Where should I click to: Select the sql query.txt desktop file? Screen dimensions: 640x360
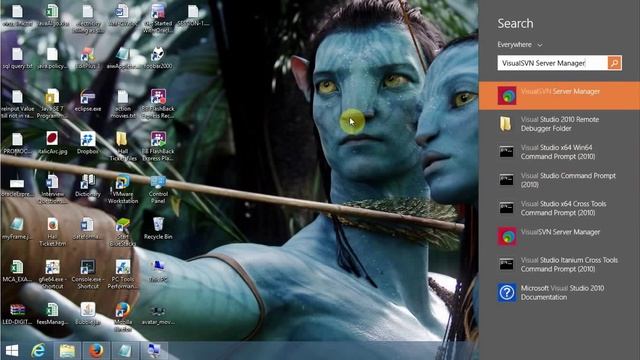(17, 58)
